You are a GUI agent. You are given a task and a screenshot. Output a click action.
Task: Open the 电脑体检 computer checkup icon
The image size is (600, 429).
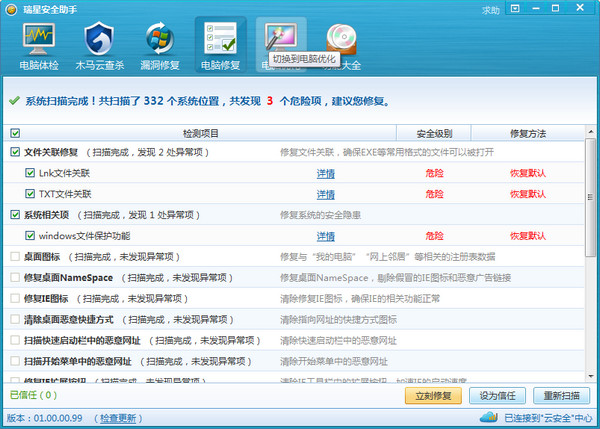[39, 47]
